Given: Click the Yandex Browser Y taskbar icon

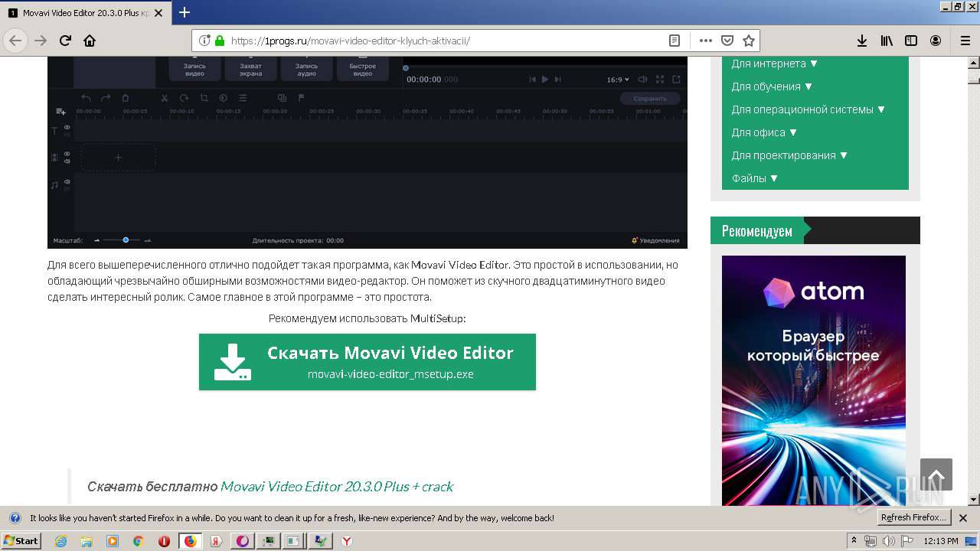Looking at the screenshot, I should click(x=346, y=541).
